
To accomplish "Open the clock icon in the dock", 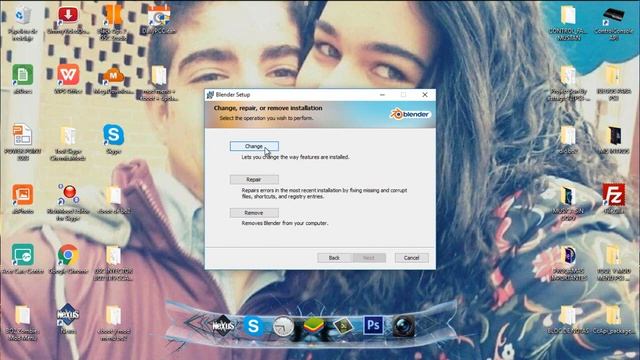I will click(283, 327).
